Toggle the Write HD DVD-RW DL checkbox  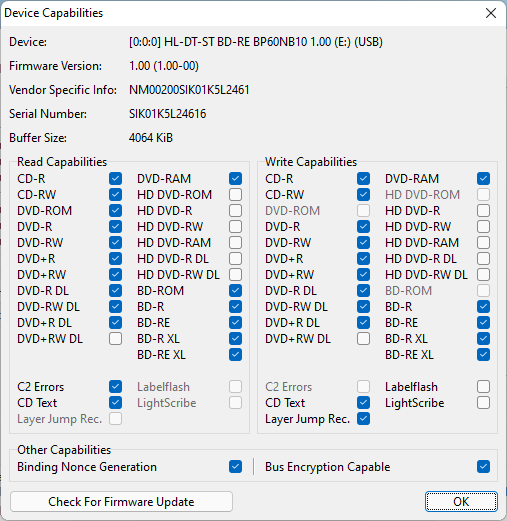pos(483,274)
